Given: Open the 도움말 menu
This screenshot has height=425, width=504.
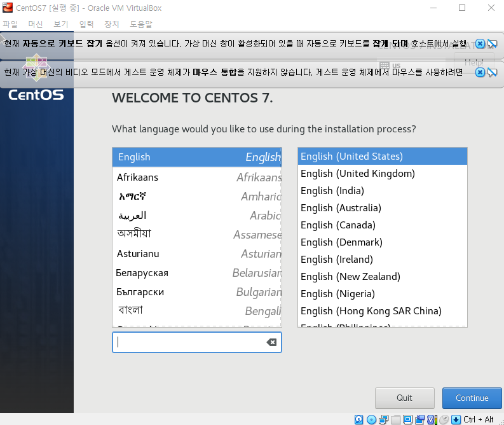Looking at the screenshot, I should coord(141,24).
